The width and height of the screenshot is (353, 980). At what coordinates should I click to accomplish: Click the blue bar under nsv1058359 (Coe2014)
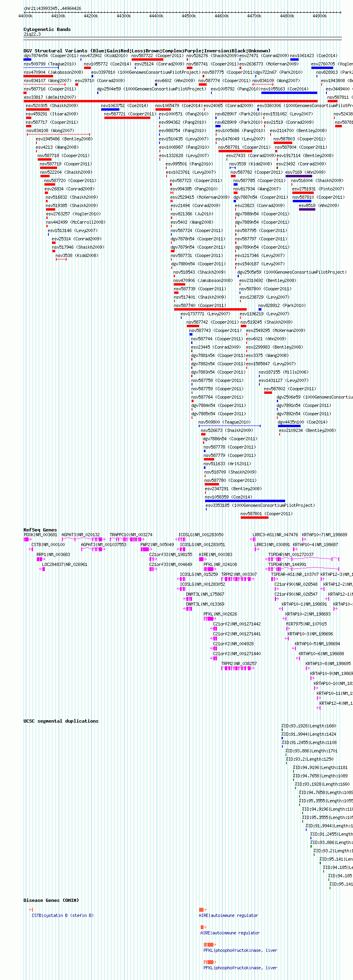[245, 501]
